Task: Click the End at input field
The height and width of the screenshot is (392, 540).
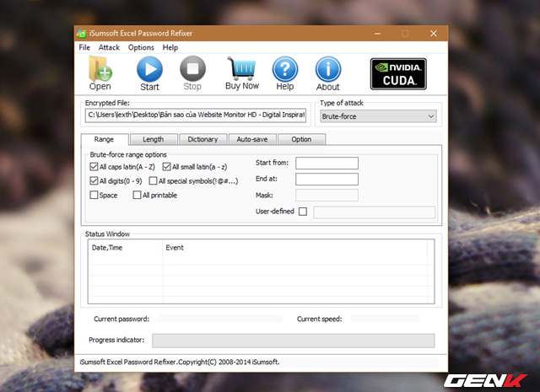Action: (x=327, y=180)
